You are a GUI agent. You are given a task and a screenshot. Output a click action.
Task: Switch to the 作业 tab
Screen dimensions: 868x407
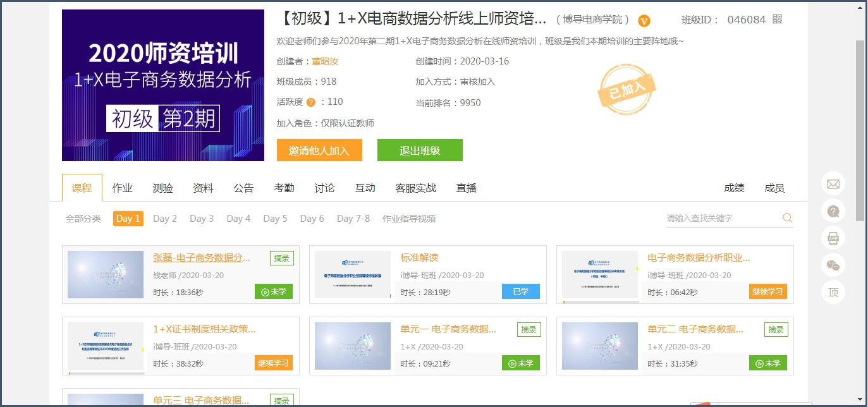122,188
